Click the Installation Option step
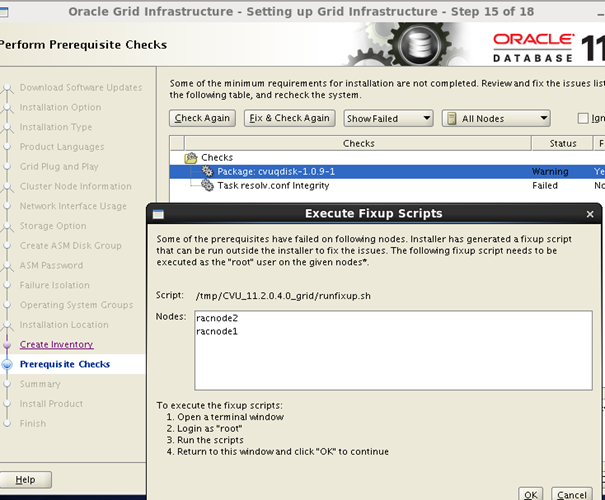The image size is (605, 500). click(x=60, y=107)
